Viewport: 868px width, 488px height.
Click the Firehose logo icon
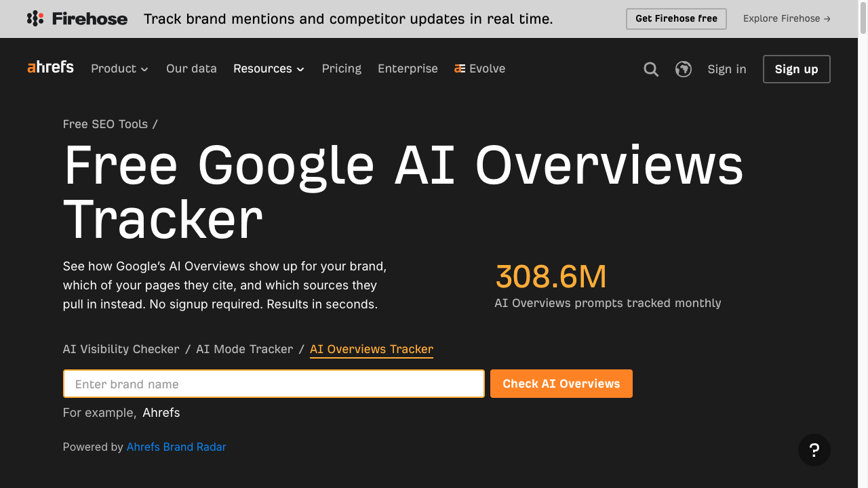pos(35,19)
